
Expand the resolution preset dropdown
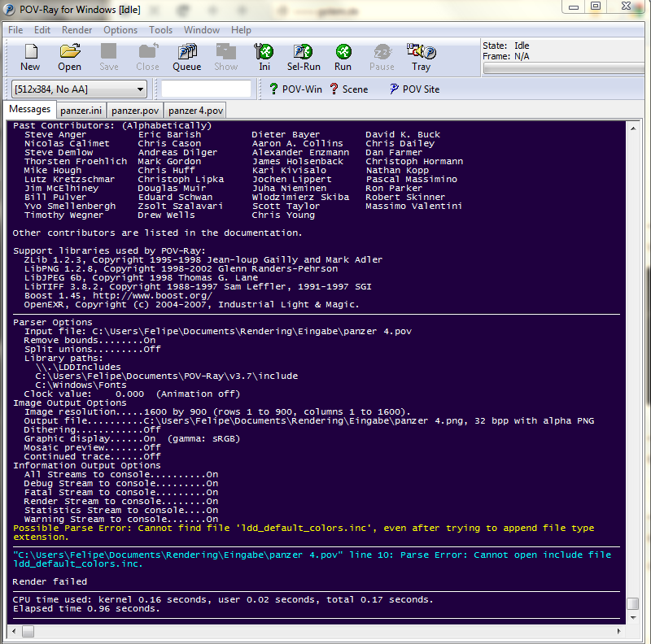(x=141, y=89)
